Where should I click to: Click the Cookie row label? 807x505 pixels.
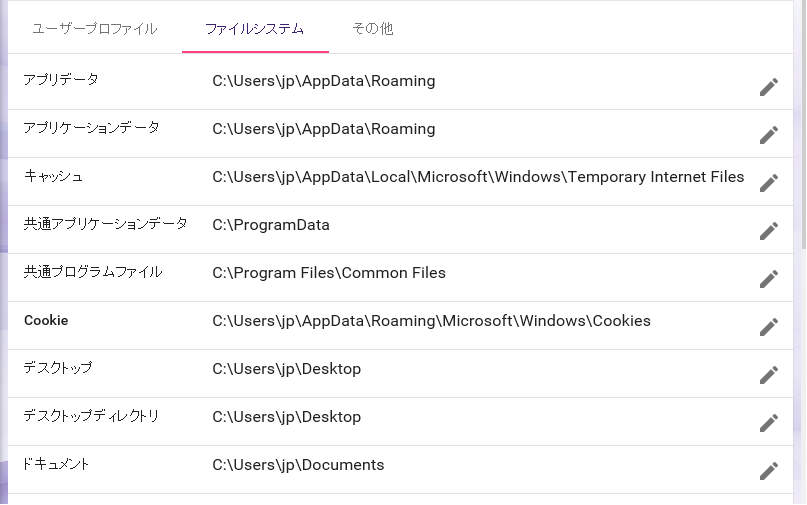pos(46,320)
